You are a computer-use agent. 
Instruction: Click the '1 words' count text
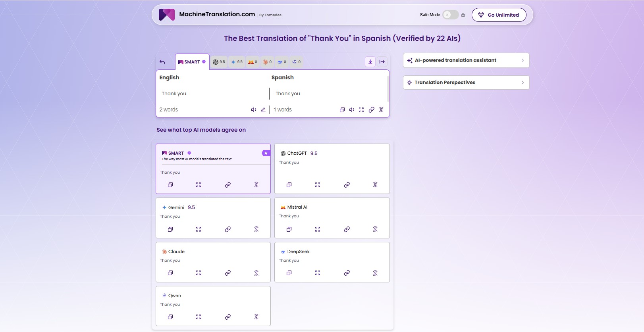click(x=283, y=110)
